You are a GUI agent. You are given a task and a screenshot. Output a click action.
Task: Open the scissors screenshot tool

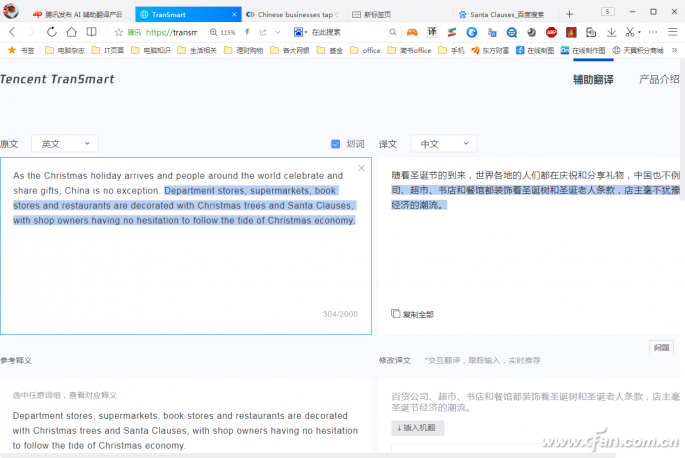(x=630, y=32)
